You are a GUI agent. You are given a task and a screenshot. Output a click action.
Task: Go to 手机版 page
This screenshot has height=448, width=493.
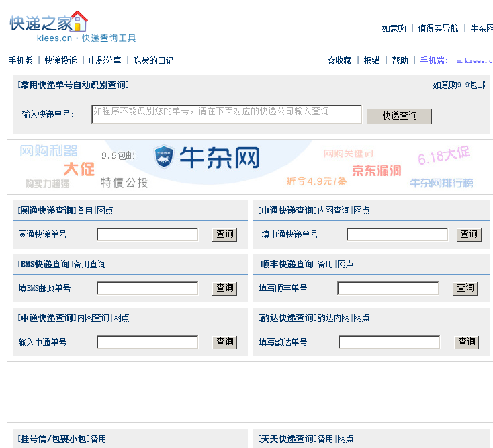pos(21,60)
